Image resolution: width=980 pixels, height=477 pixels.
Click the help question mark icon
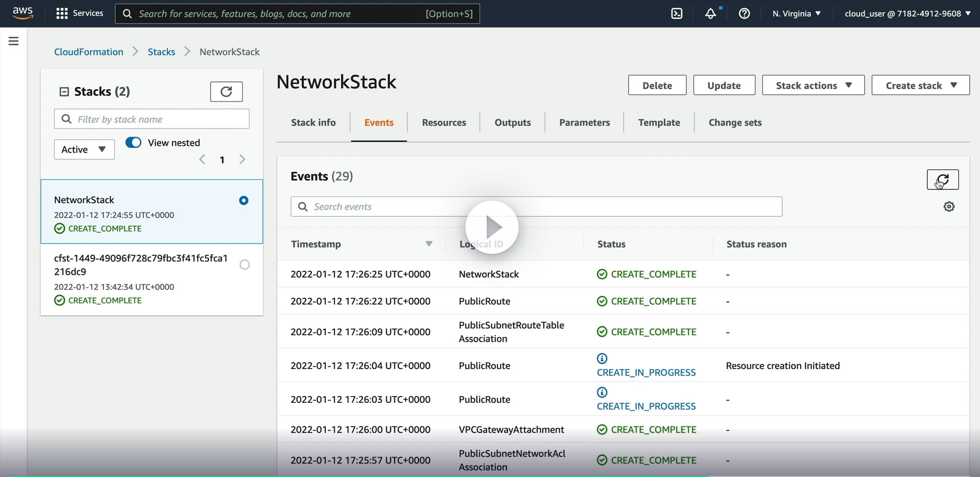pyautogui.click(x=744, y=14)
